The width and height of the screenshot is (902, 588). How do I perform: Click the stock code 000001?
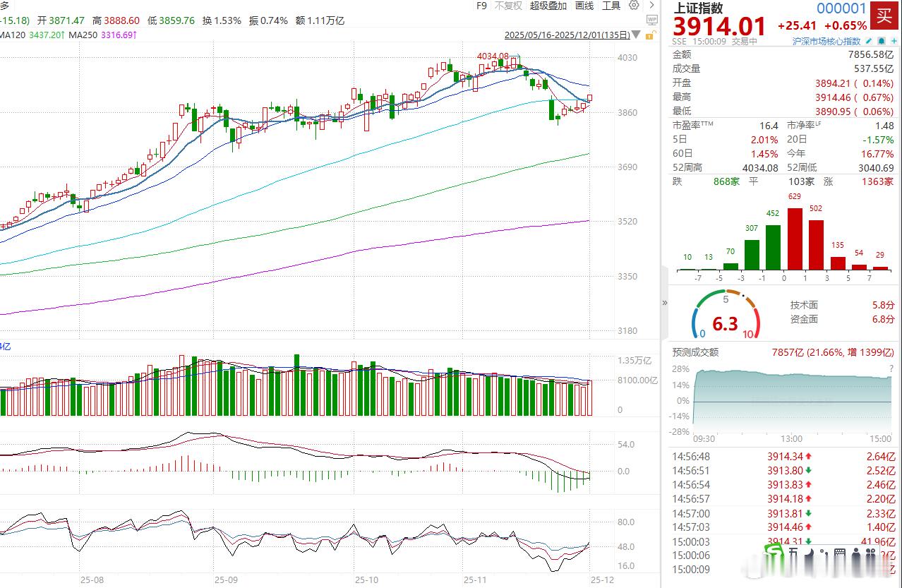pos(841,8)
